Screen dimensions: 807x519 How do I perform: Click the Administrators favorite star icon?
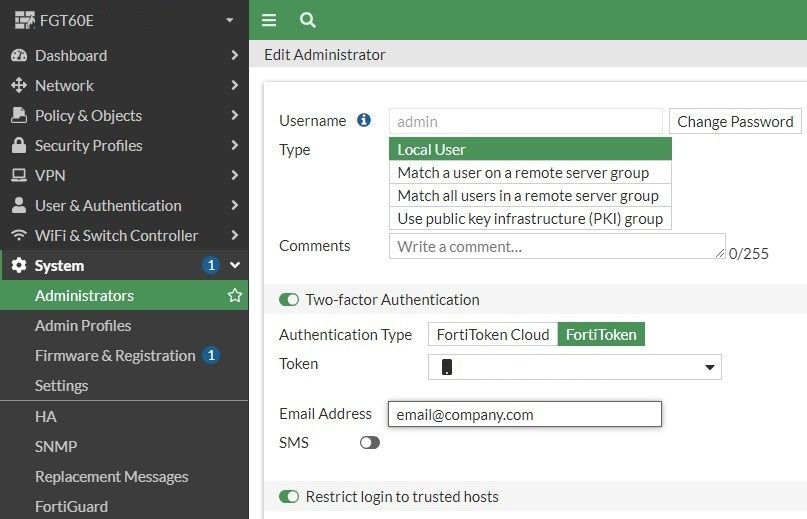coord(235,296)
